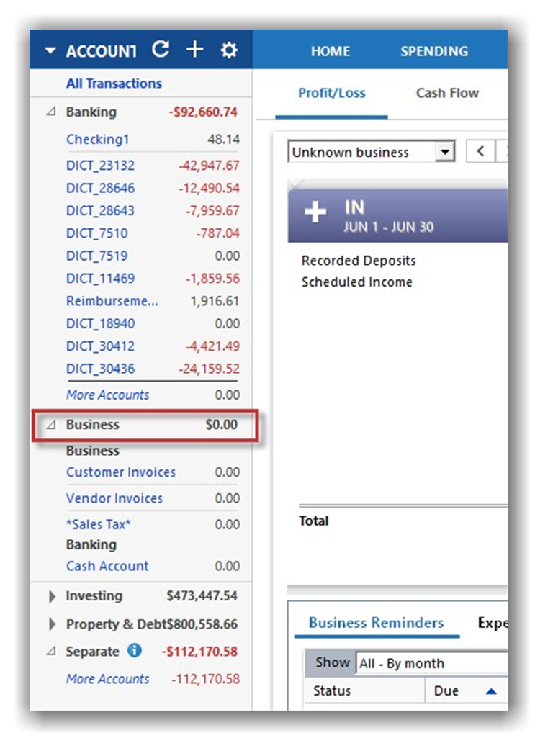Click the Due column sort arrow
The height and width of the screenshot is (756, 553).
point(491,691)
